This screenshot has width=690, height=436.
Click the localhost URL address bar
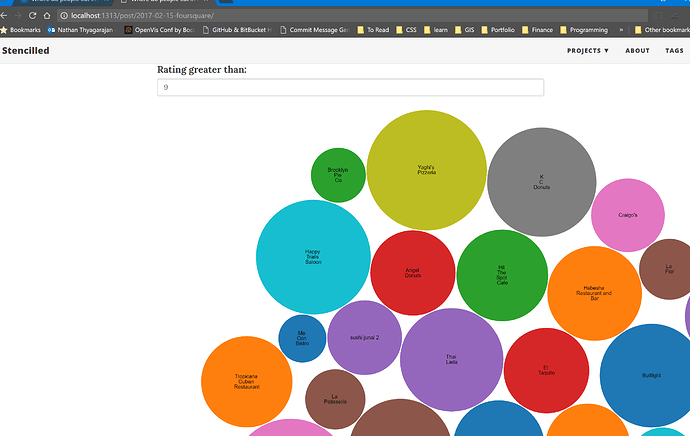[352, 15]
